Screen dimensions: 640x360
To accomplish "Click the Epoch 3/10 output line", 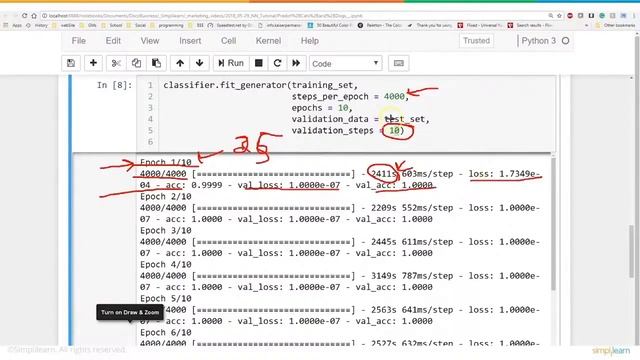I will (166, 230).
